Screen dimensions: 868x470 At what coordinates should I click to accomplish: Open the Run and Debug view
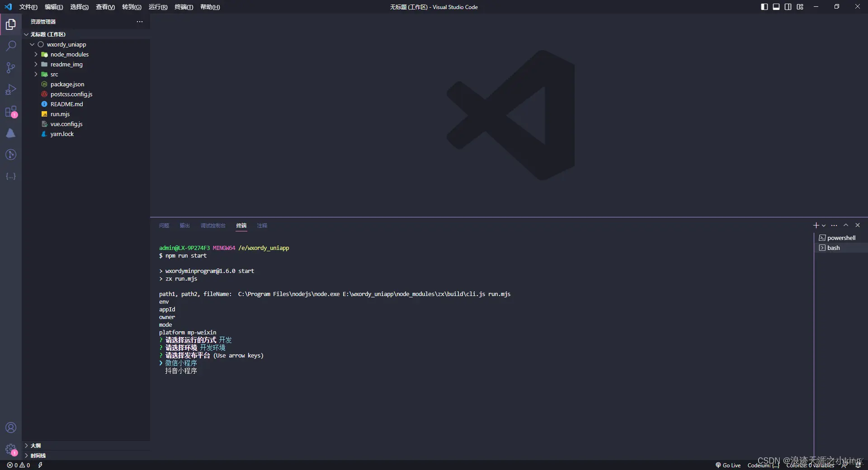tap(11, 89)
